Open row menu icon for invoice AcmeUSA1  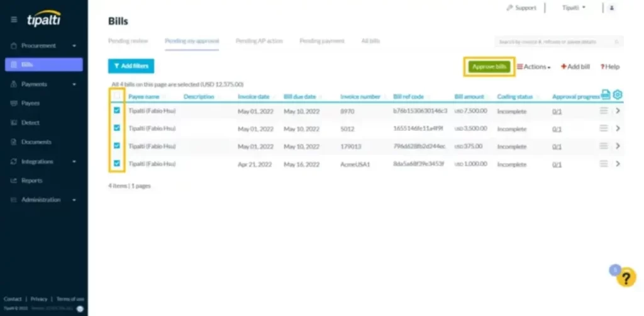[x=603, y=164]
